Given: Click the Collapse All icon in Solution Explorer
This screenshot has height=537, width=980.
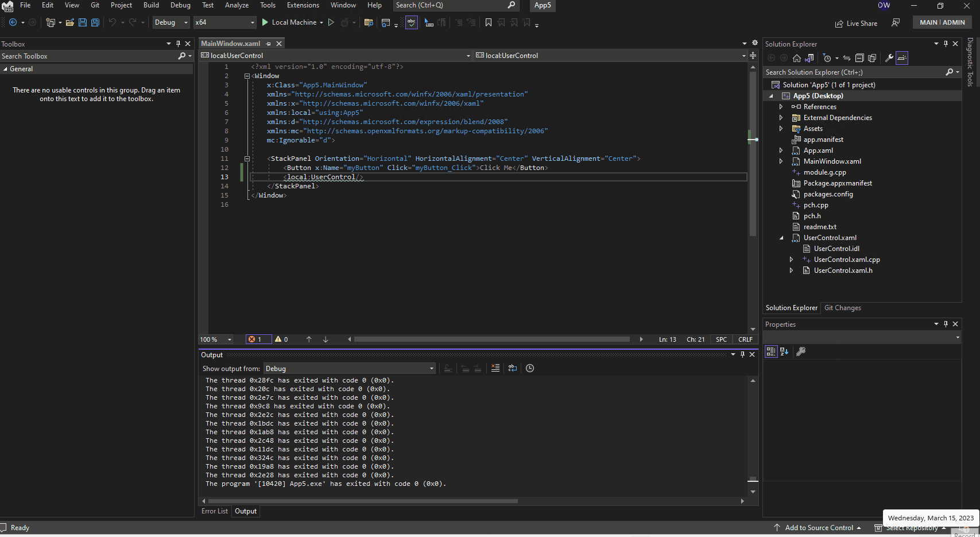Looking at the screenshot, I should click(x=859, y=57).
